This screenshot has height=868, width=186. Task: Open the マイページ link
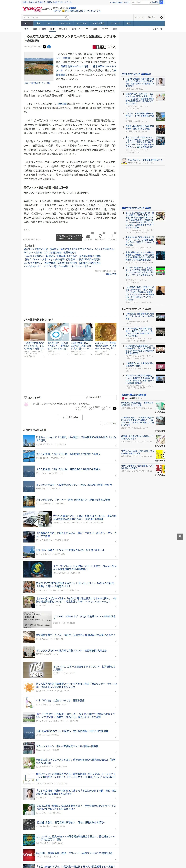pyautogui.click(x=139, y=18)
